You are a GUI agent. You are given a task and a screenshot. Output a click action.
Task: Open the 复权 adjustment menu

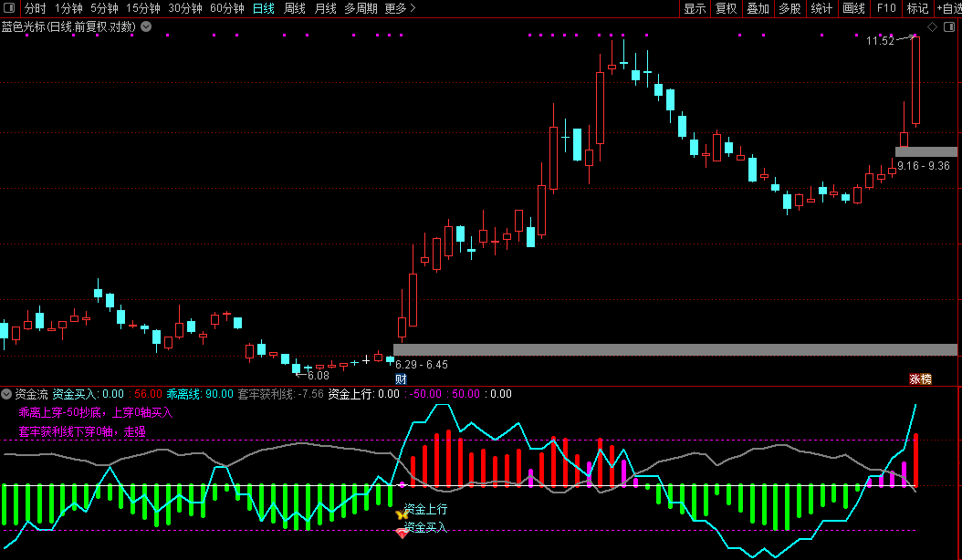point(727,8)
